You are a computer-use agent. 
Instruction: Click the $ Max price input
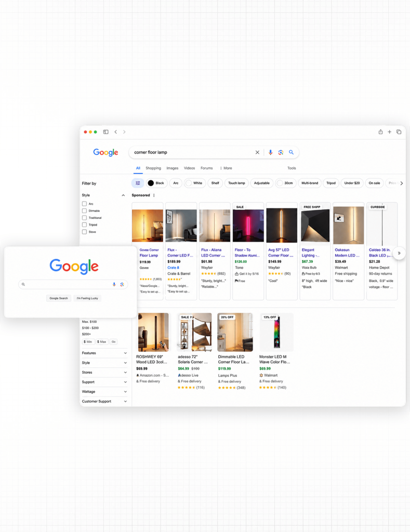pos(102,342)
